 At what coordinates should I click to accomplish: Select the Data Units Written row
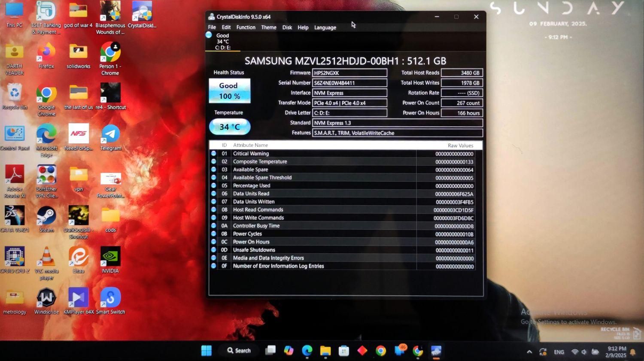342,202
